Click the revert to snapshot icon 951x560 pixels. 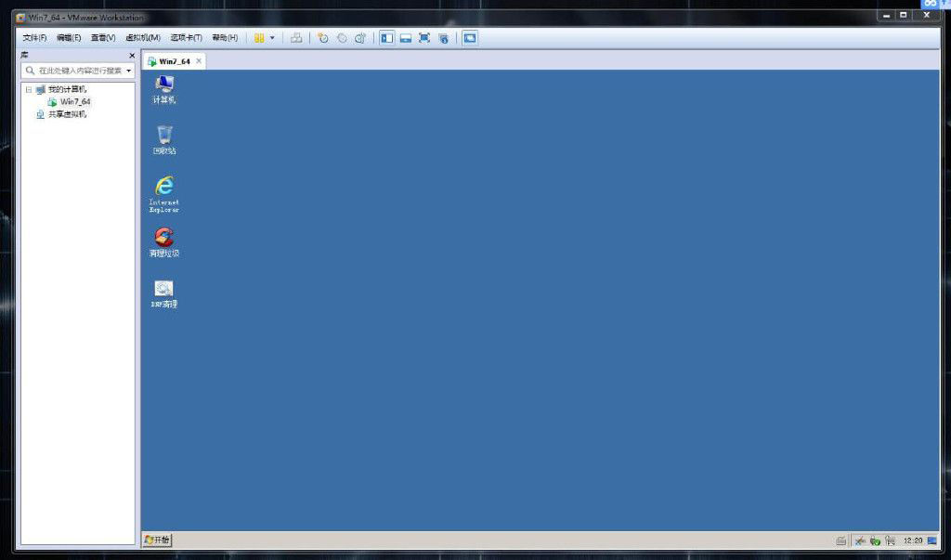(x=342, y=38)
